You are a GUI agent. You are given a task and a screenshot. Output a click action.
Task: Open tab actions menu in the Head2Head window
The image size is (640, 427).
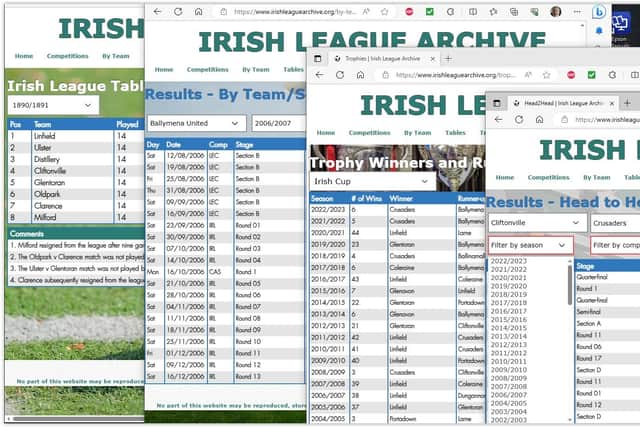(496, 103)
